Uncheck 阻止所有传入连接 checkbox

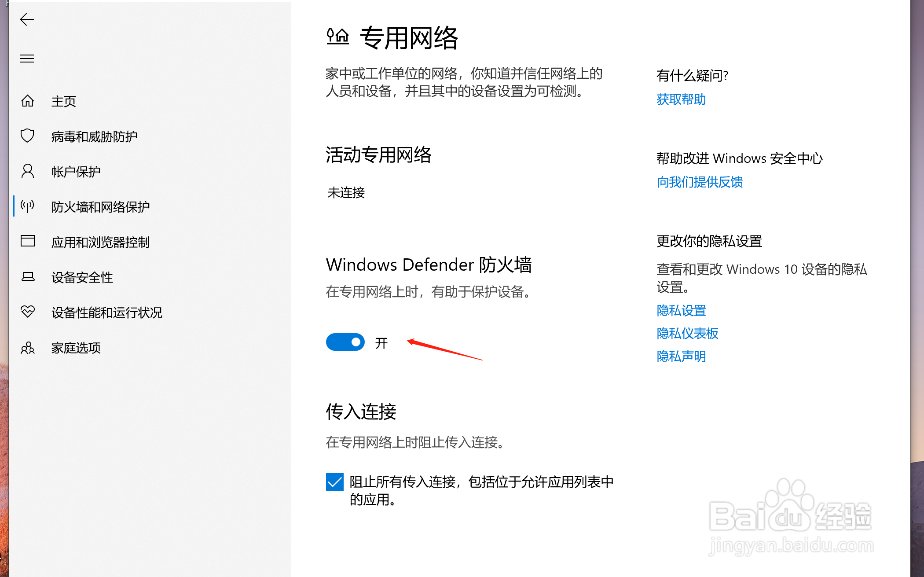[x=335, y=482]
